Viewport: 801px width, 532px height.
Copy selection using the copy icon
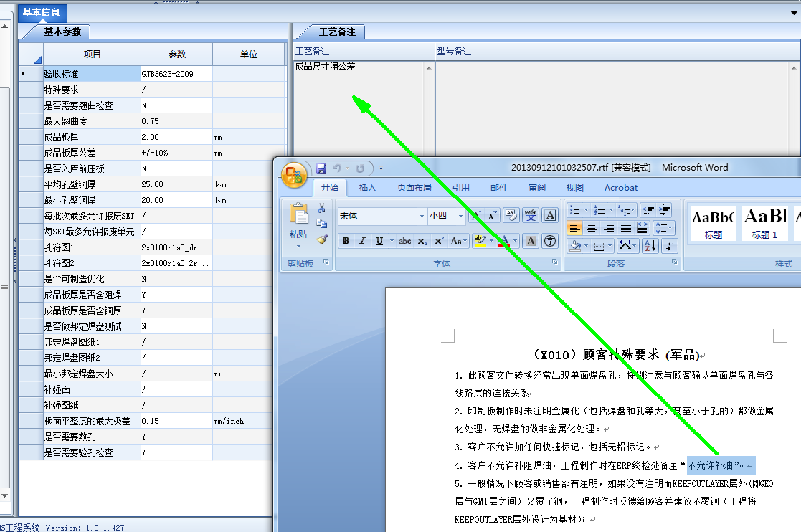(321, 224)
